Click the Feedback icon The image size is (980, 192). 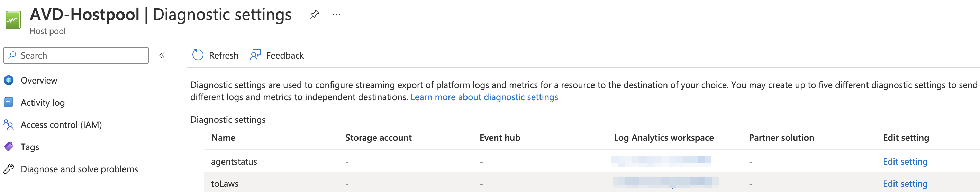pyautogui.click(x=255, y=55)
